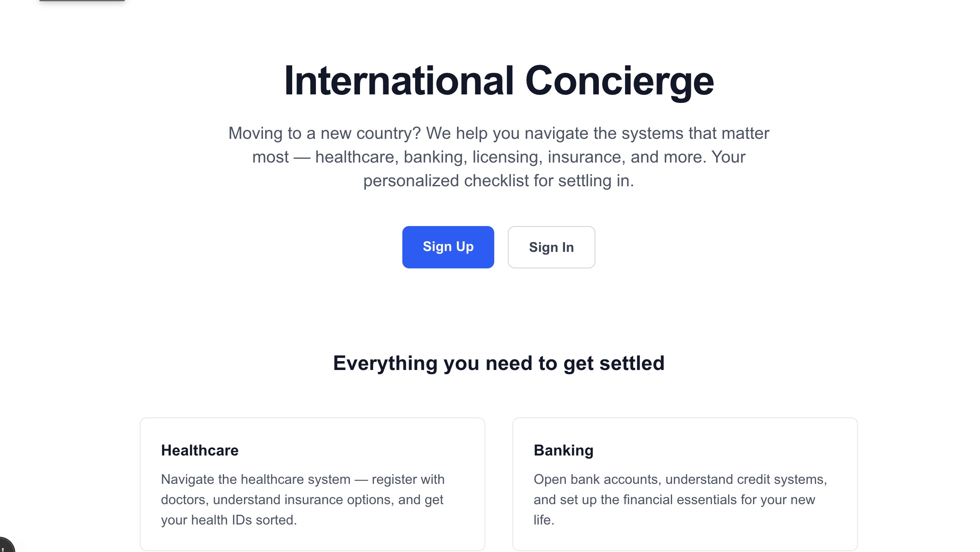The image size is (980, 552).
Task: Click the intro paragraph about moving countries
Action: pyautogui.click(x=499, y=157)
